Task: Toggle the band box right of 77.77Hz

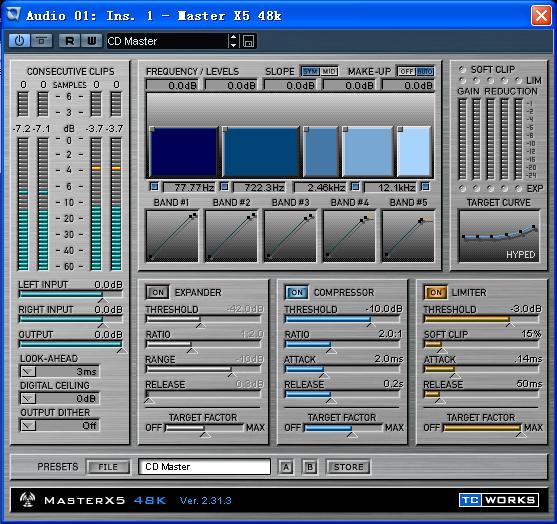Action: [x=224, y=186]
